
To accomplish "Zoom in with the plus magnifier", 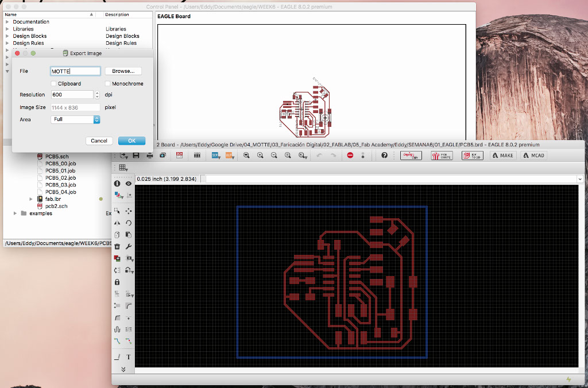I will [260, 155].
